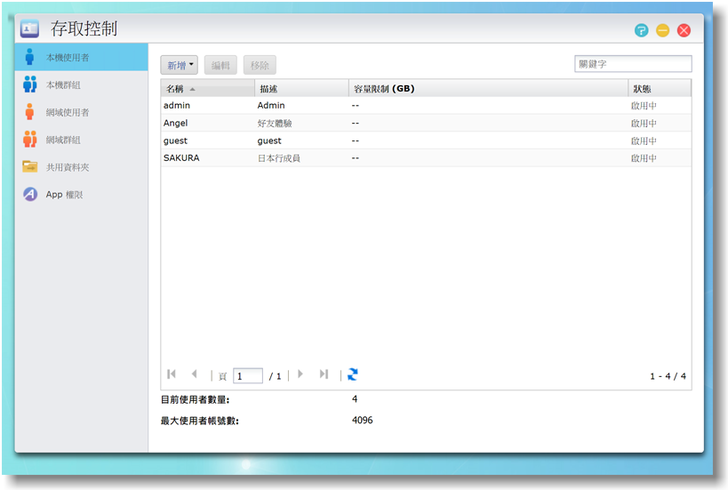728x490 pixels.
Task: Jump to the last page arrow
Action: click(323, 375)
